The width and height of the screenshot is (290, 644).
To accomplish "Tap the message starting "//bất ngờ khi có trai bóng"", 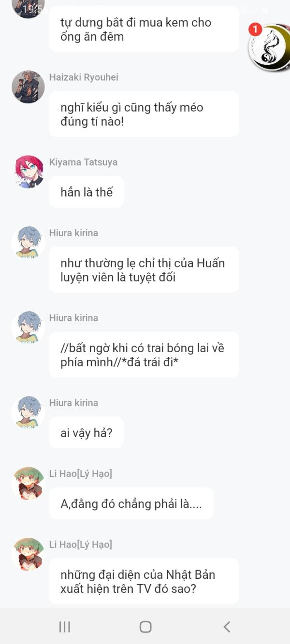I will [144, 355].
